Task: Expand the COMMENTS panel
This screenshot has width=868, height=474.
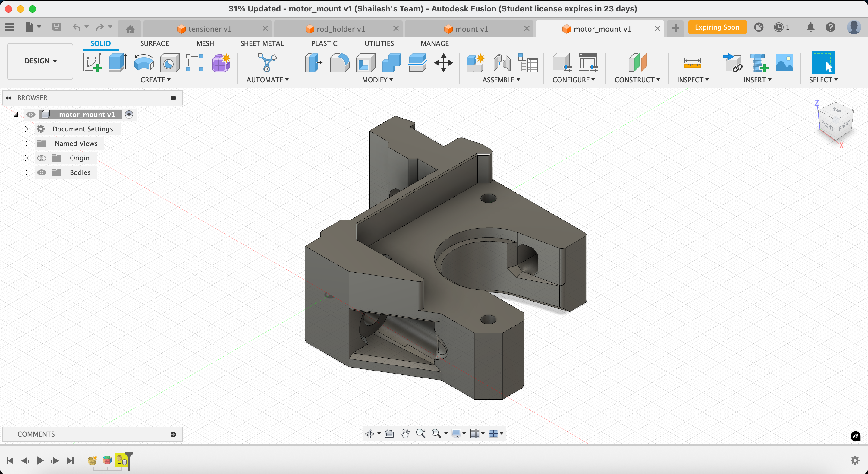Action: point(173,434)
